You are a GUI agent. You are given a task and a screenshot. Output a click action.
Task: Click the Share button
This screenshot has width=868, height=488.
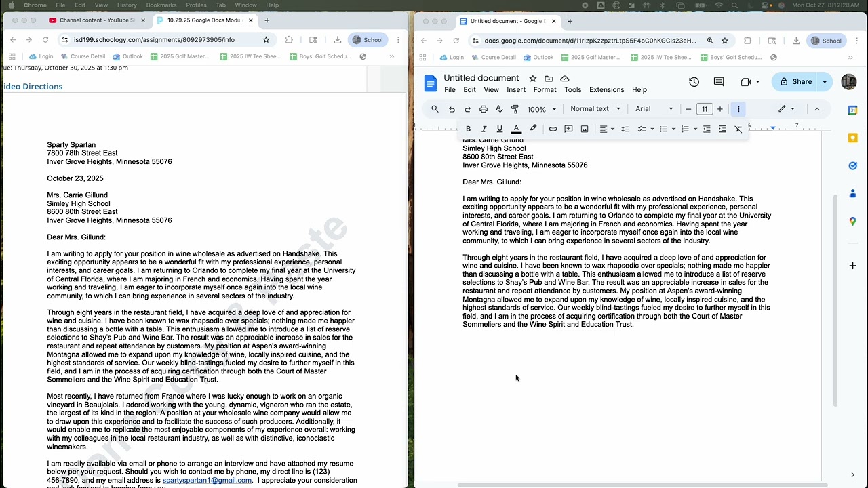[x=795, y=82]
